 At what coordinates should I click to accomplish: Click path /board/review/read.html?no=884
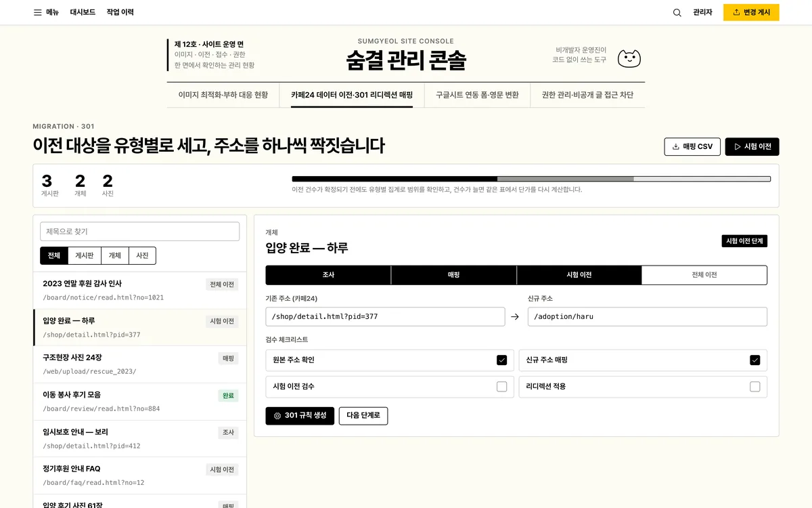[101, 408]
